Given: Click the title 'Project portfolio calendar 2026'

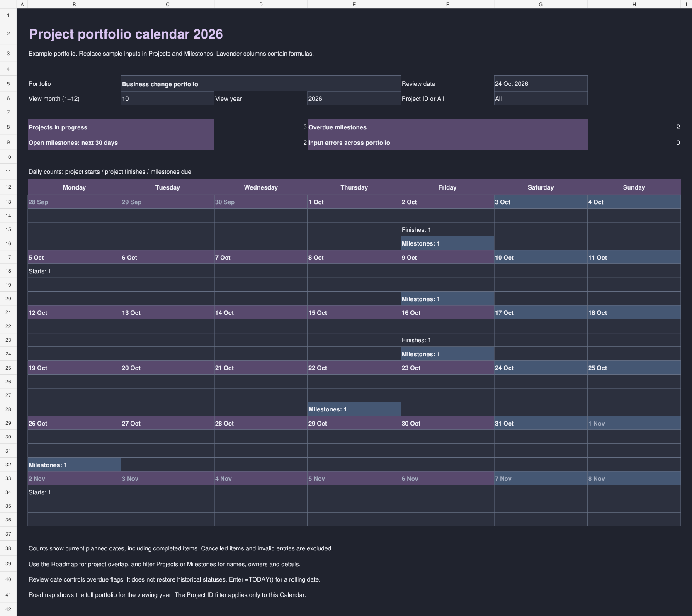Looking at the screenshot, I should (126, 34).
